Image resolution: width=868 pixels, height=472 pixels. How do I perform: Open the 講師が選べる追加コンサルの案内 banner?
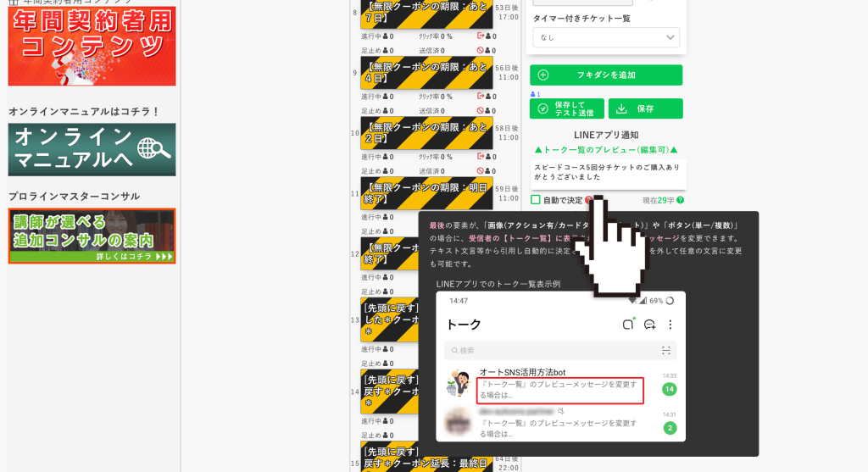click(x=92, y=236)
